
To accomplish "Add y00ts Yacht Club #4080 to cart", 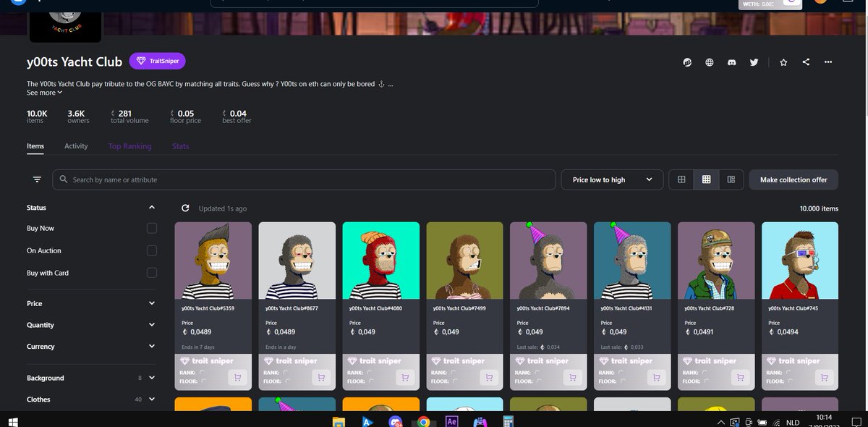I will click(x=404, y=377).
